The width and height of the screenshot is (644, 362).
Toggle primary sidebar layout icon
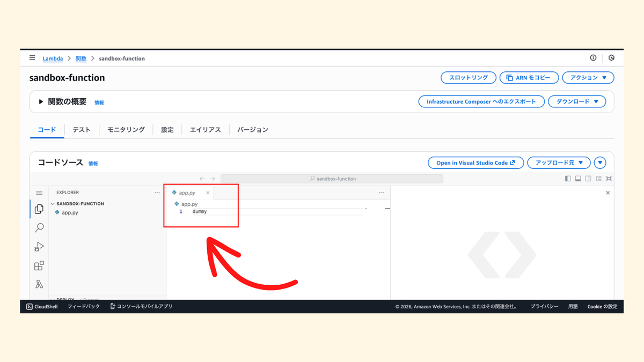point(568,179)
